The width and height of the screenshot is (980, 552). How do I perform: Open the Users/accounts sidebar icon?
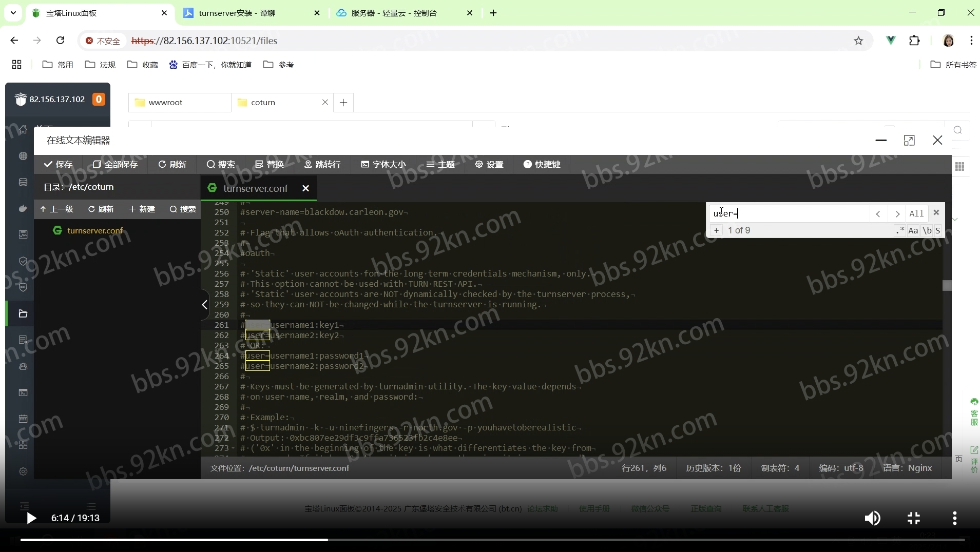pos(23,366)
